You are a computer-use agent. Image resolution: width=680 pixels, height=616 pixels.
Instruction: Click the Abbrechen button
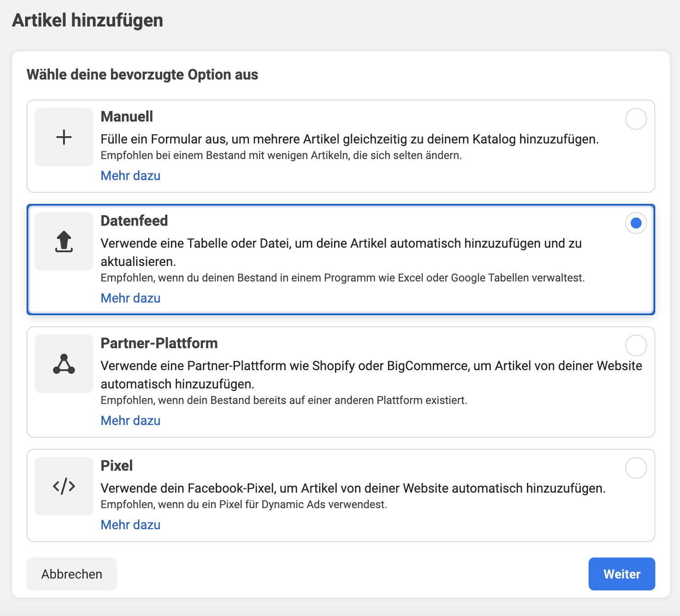tap(72, 574)
